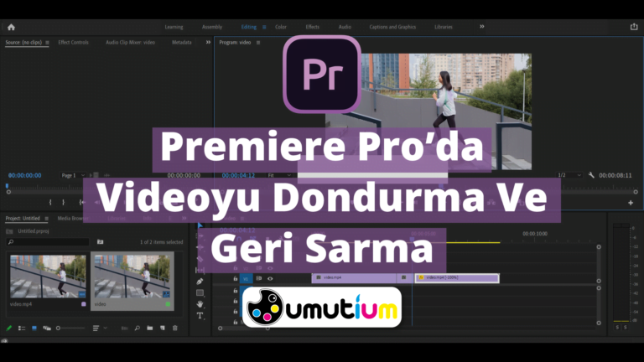Viewport: 644px width, 362px height.
Task: Switch to the Effects workspace
Action: click(312, 27)
